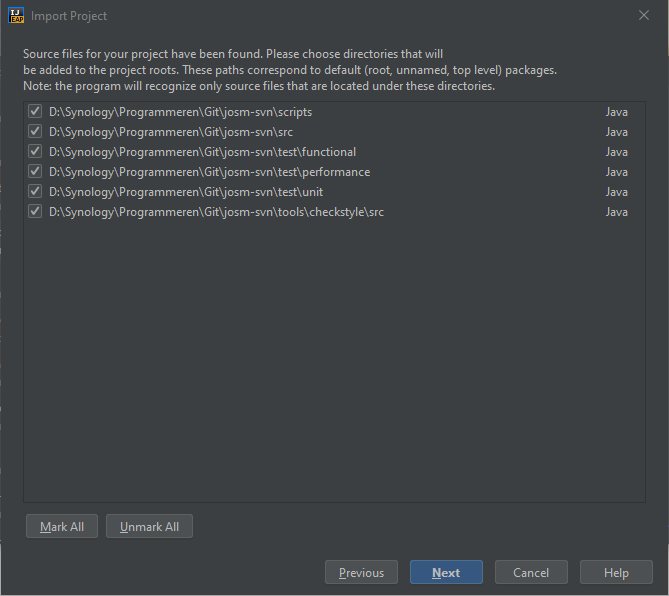Select the josm-svn\scripts path row
This screenshot has width=669, height=596.
180,112
